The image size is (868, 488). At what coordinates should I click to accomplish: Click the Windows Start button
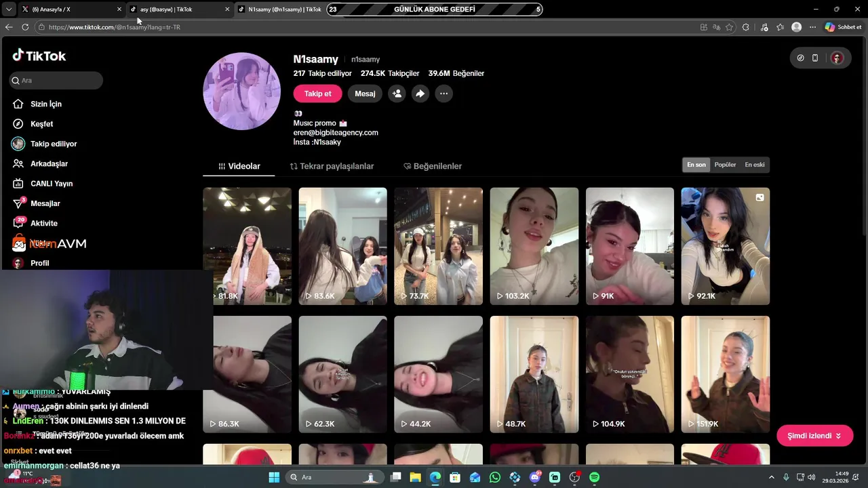click(x=274, y=477)
